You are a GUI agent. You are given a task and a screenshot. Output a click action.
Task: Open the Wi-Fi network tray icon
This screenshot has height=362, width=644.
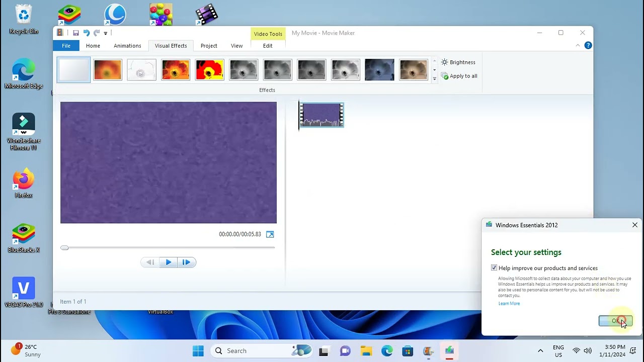coord(577,351)
